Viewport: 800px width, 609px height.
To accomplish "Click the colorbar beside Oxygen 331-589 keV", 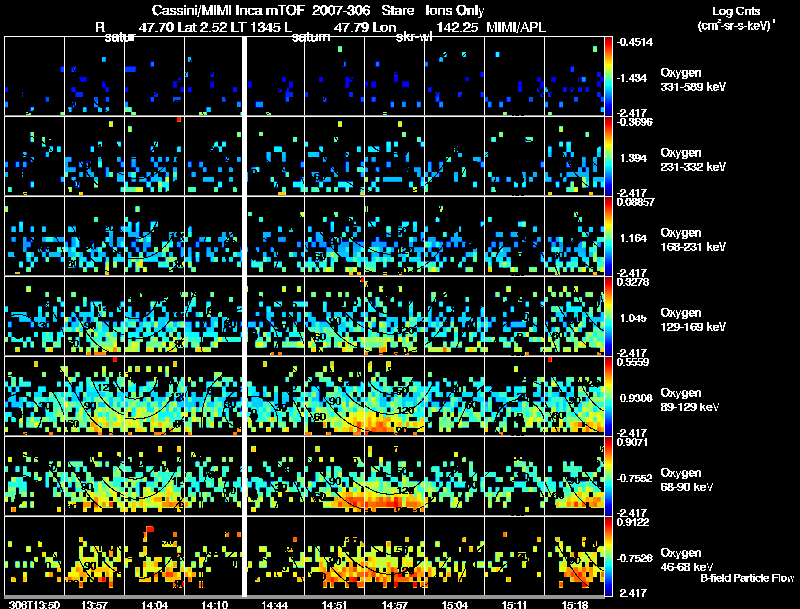I will point(608,76).
